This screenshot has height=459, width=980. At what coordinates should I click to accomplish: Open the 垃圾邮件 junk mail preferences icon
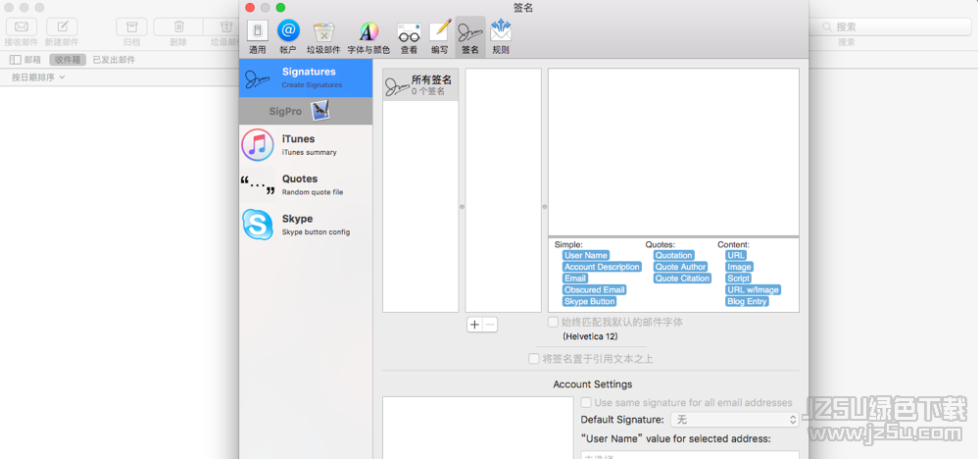pyautogui.click(x=323, y=37)
